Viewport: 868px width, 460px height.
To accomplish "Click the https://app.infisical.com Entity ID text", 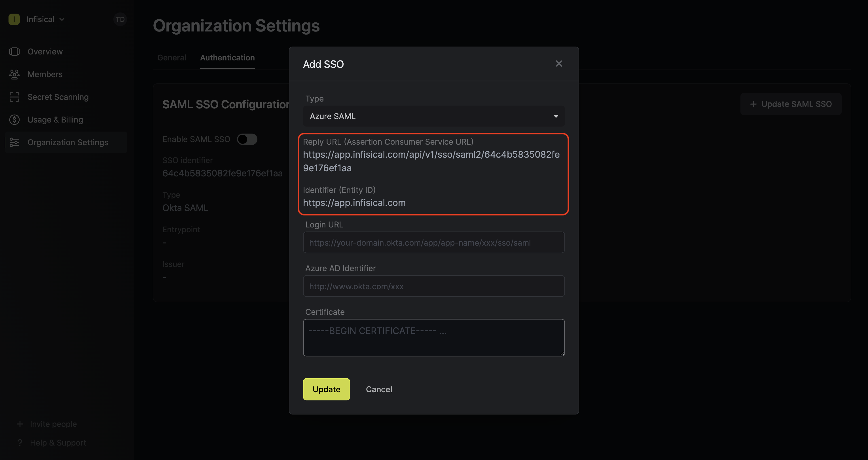I will [354, 202].
